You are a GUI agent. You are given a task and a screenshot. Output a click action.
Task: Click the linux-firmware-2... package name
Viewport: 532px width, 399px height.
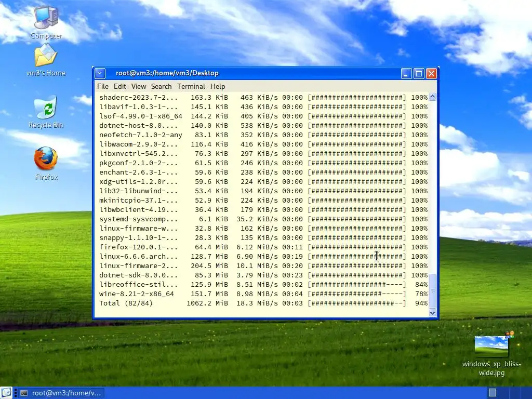click(138, 265)
